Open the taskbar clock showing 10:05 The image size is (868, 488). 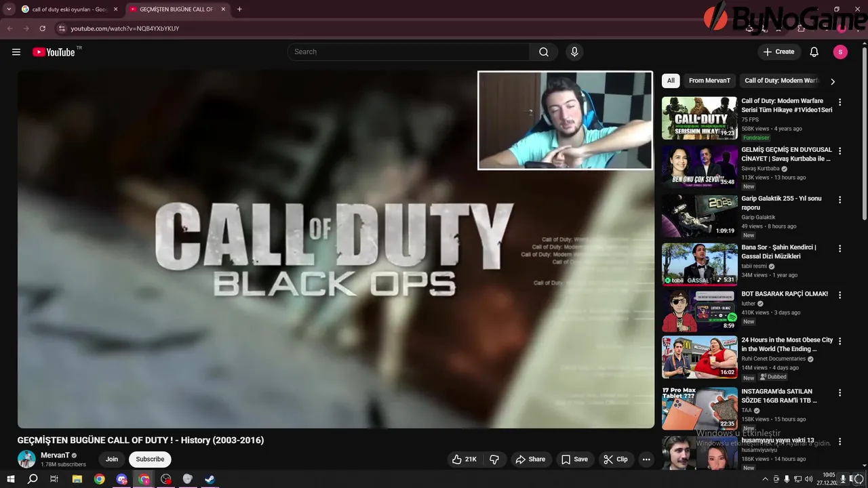tap(829, 479)
